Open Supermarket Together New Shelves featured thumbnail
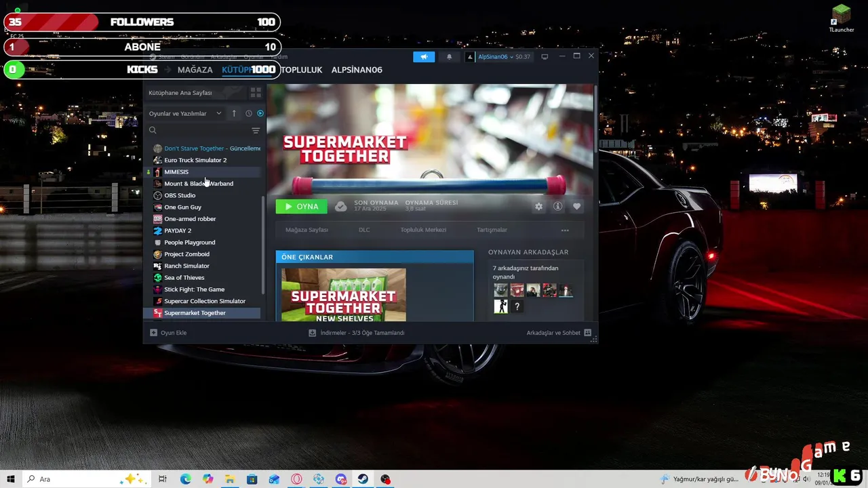868x488 pixels. 344,295
